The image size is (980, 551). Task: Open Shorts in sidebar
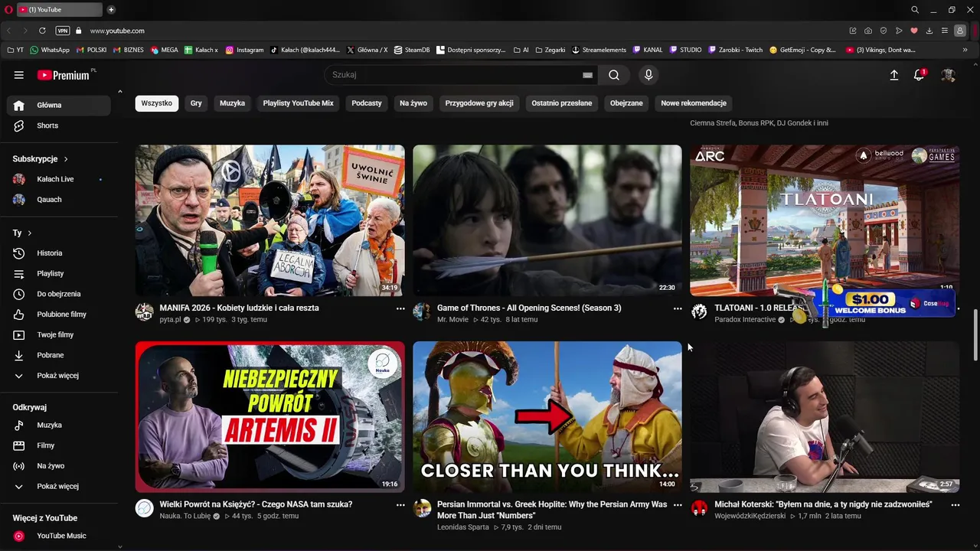tap(59, 126)
